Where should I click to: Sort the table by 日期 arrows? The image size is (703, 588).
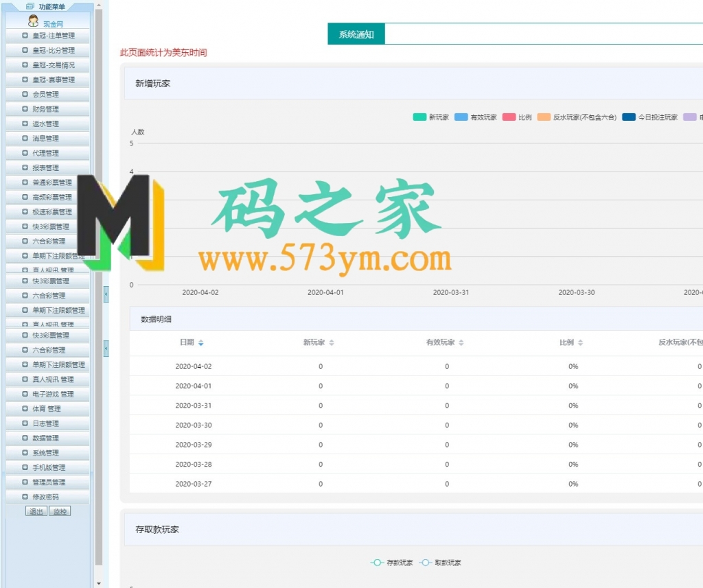click(201, 343)
